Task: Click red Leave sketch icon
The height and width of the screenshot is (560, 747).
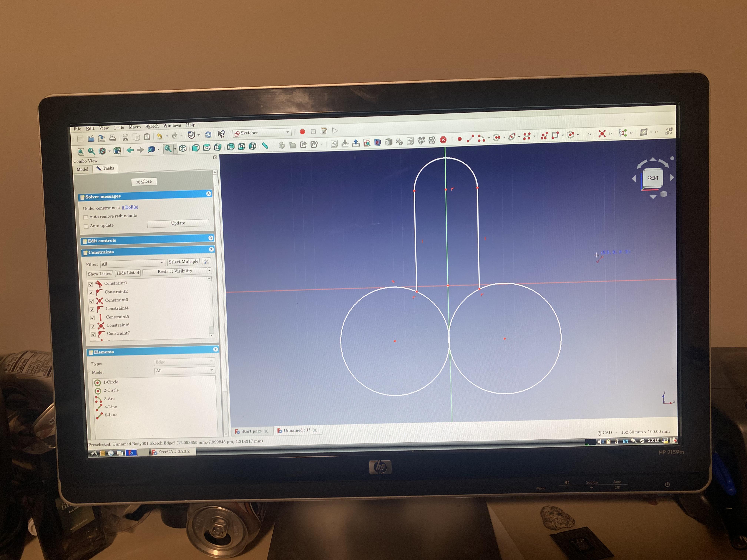Action: [443, 140]
